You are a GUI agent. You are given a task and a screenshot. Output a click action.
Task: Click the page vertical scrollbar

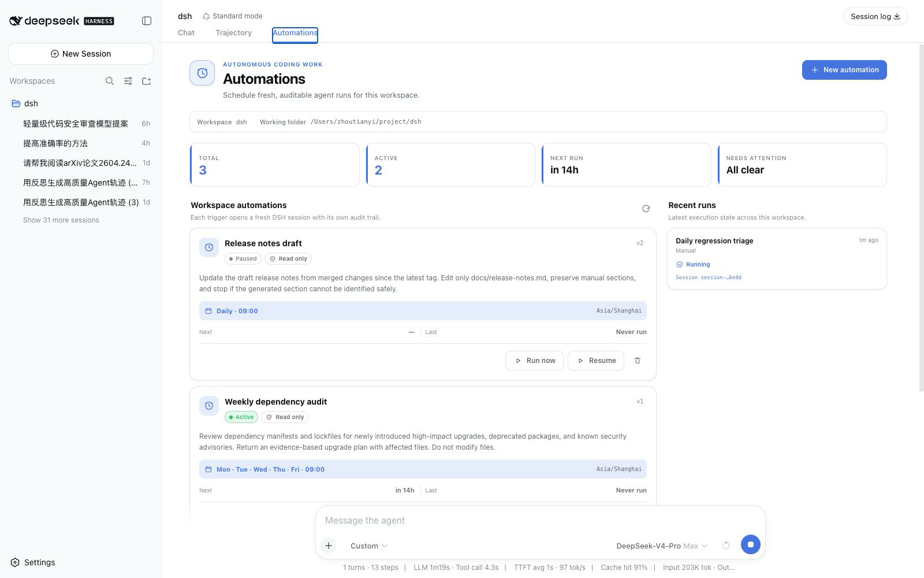[921, 218]
